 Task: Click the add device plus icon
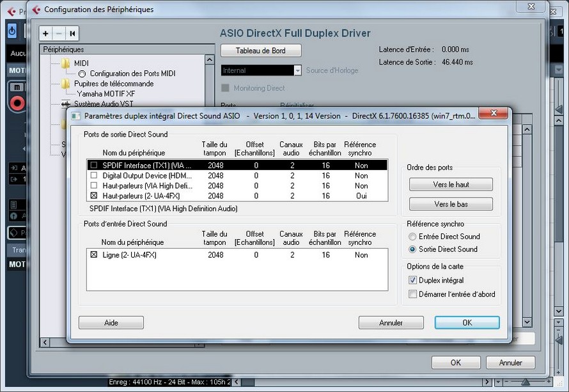(x=46, y=34)
